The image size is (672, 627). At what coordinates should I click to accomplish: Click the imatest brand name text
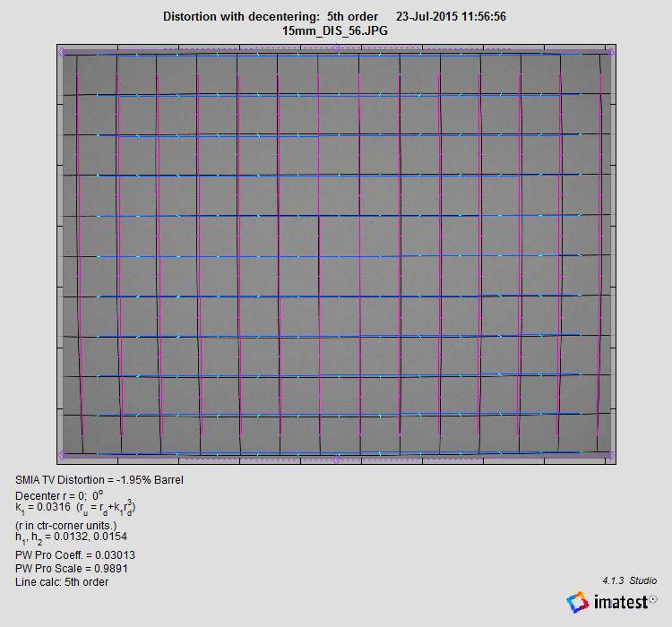[620, 603]
